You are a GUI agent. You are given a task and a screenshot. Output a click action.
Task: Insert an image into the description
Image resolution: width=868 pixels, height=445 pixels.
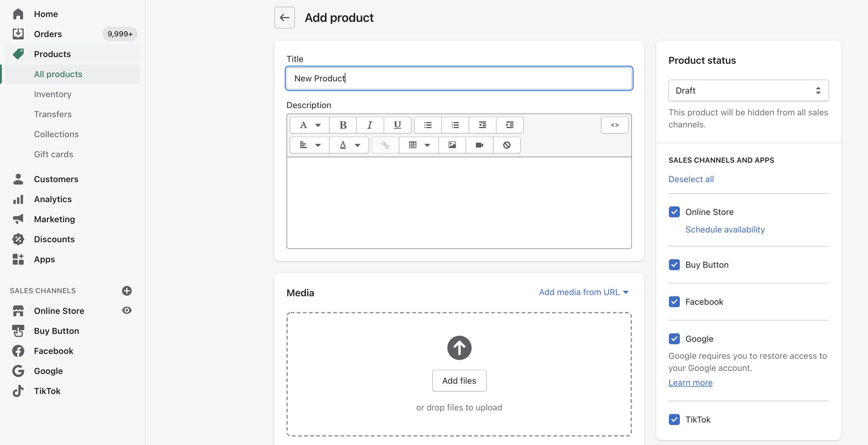[x=452, y=145]
